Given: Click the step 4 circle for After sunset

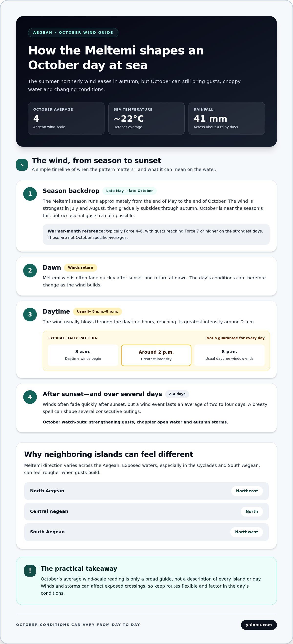Looking at the screenshot, I should point(30,397).
